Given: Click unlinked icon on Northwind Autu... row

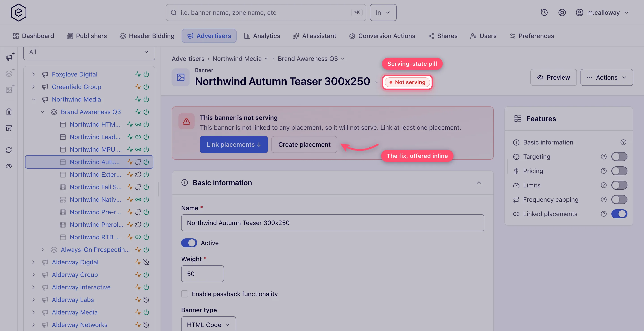Looking at the screenshot, I should tap(138, 162).
